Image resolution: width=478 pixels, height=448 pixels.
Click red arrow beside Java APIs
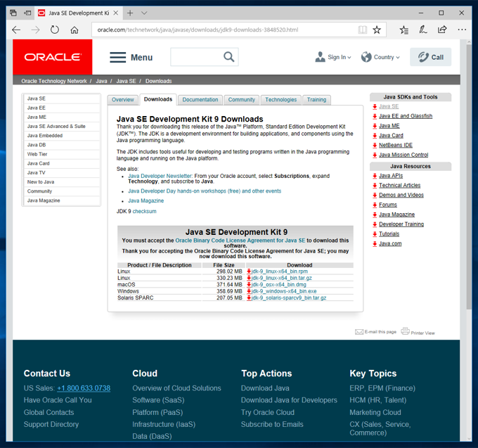point(375,176)
